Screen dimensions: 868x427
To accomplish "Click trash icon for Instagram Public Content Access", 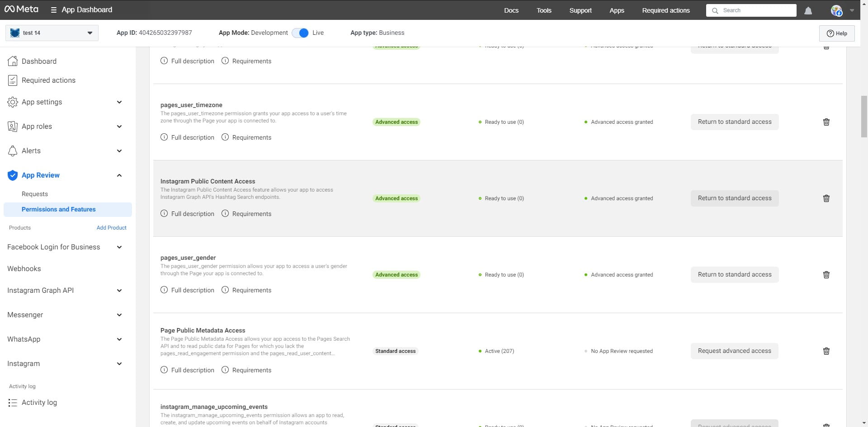I will click(826, 198).
